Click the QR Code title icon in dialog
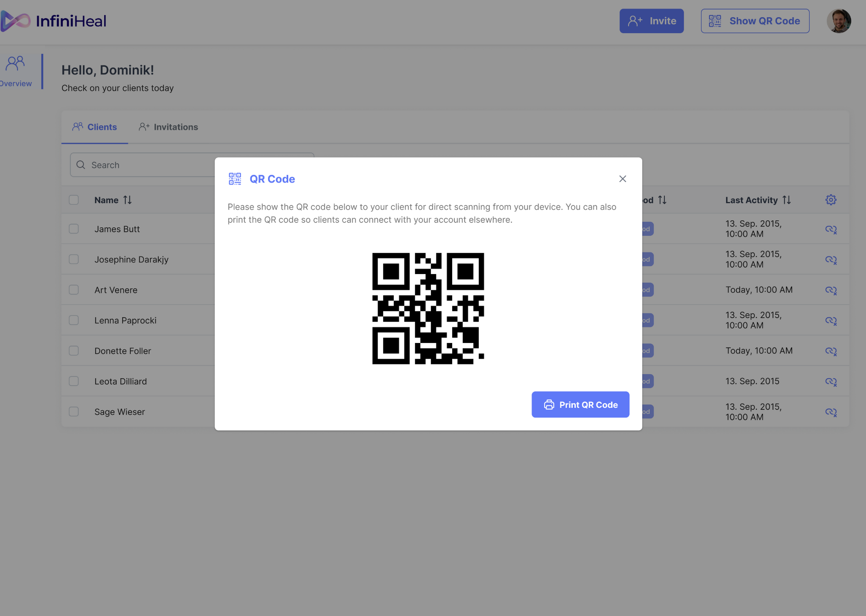 tap(235, 179)
